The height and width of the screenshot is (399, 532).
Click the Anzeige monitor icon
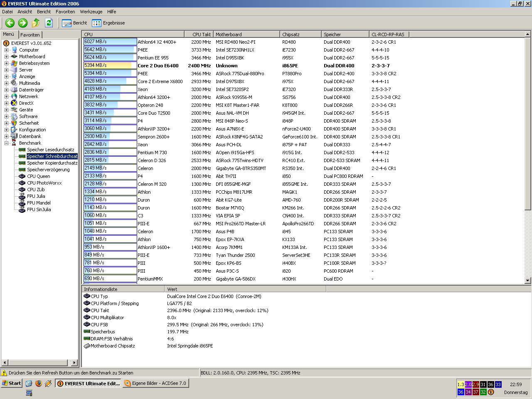[x=14, y=76]
